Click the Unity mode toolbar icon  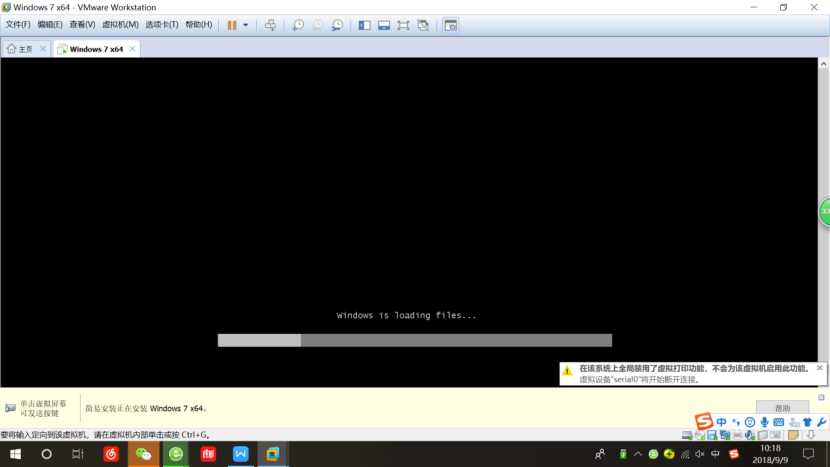click(423, 25)
